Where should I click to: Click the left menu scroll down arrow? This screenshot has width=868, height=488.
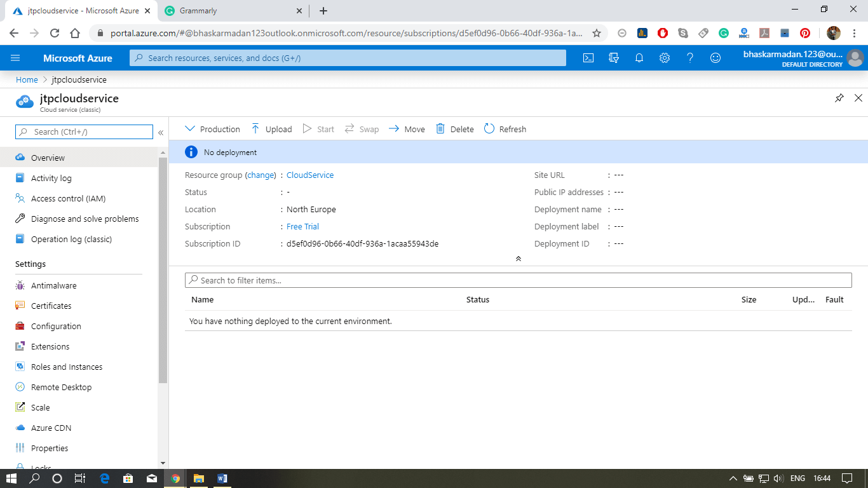(163, 463)
